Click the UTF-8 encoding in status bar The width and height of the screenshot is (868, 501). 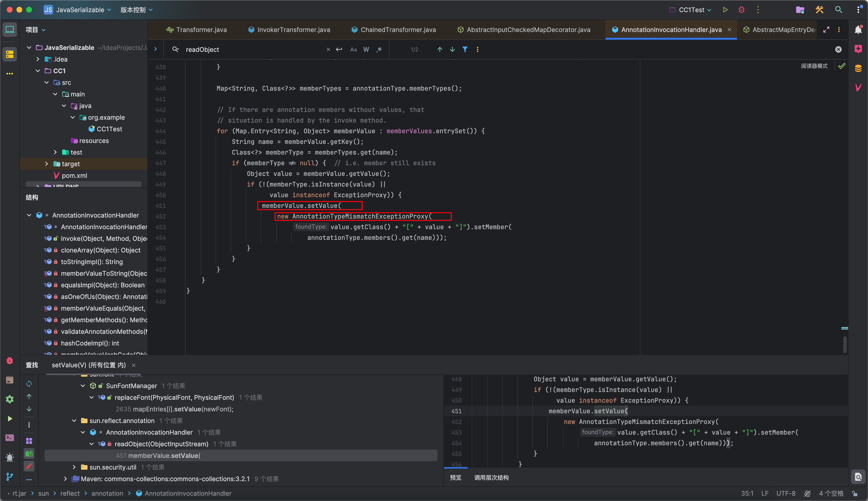point(785,493)
